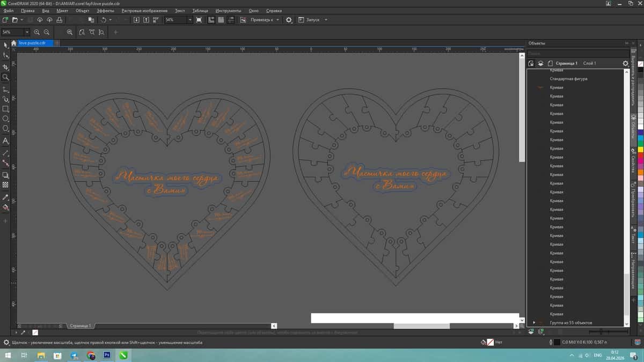Expand Группа из 55 объектов
The height and width of the screenshot is (362, 644).
(x=534, y=322)
